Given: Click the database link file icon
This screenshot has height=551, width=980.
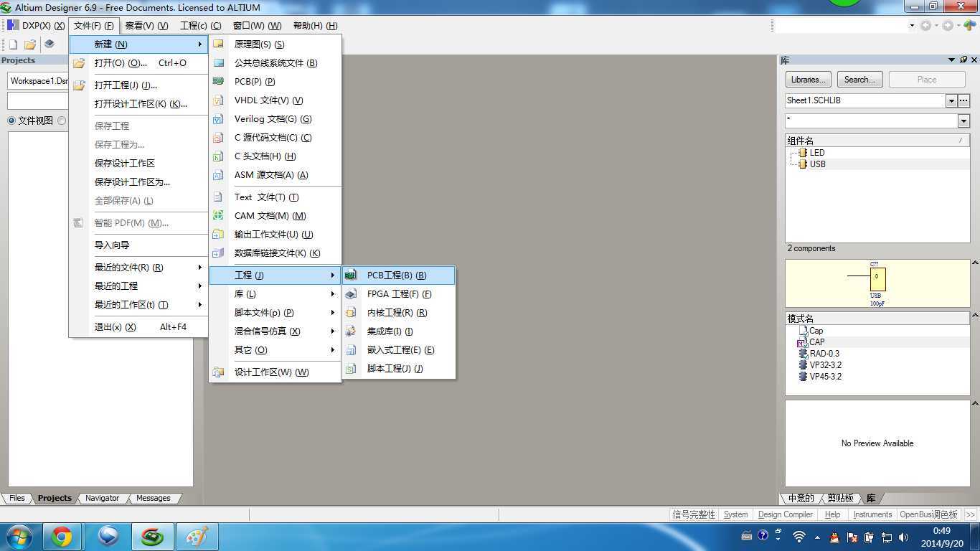Looking at the screenshot, I should coord(218,253).
